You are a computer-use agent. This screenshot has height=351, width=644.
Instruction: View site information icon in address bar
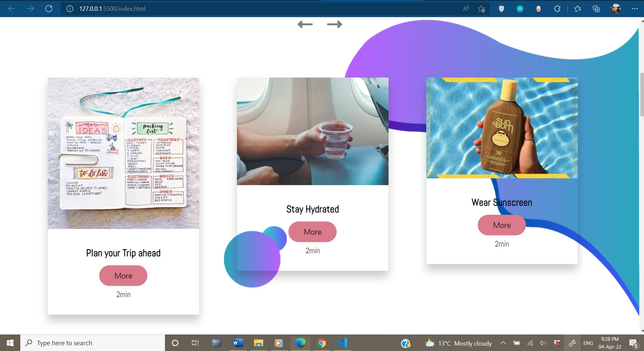pos(70,9)
